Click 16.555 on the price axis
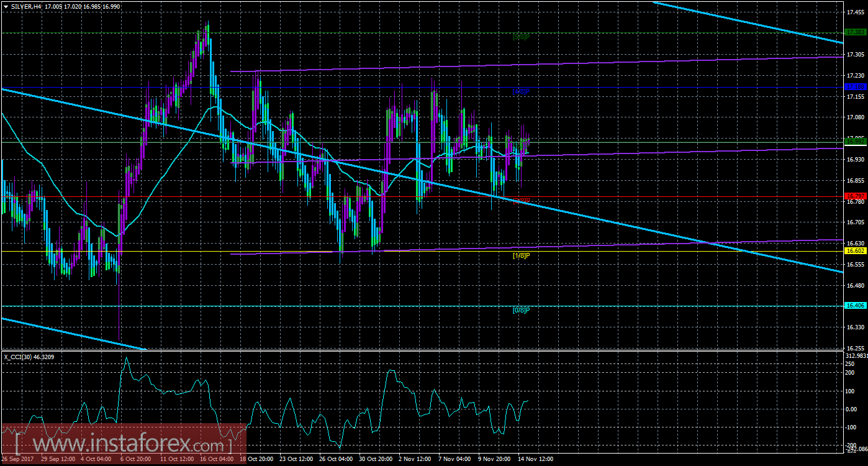 [x=855, y=265]
